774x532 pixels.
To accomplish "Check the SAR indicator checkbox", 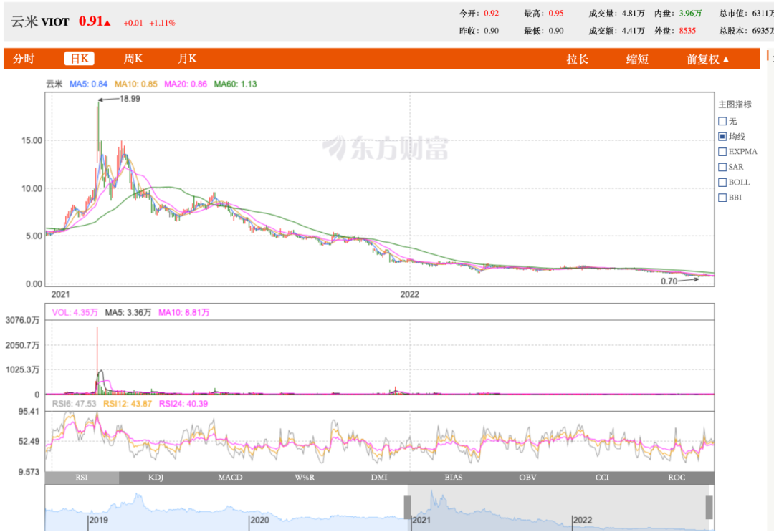I will tap(722, 166).
